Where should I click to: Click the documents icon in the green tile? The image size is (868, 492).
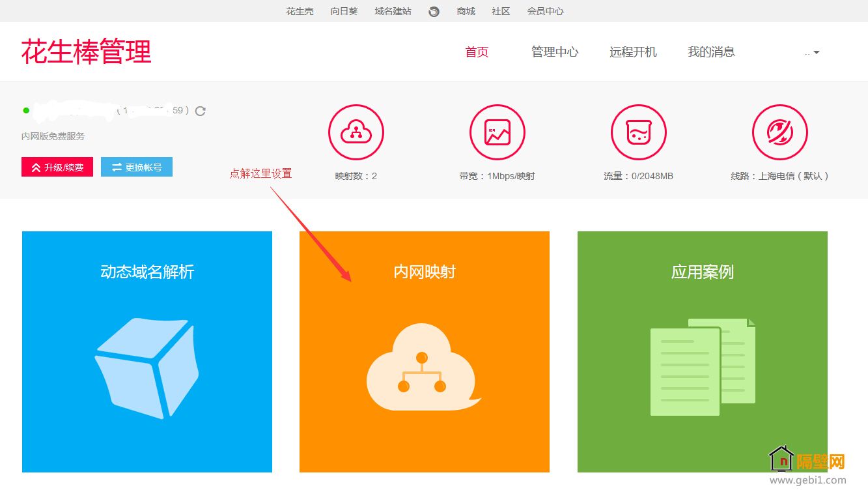pyautogui.click(x=703, y=367)
